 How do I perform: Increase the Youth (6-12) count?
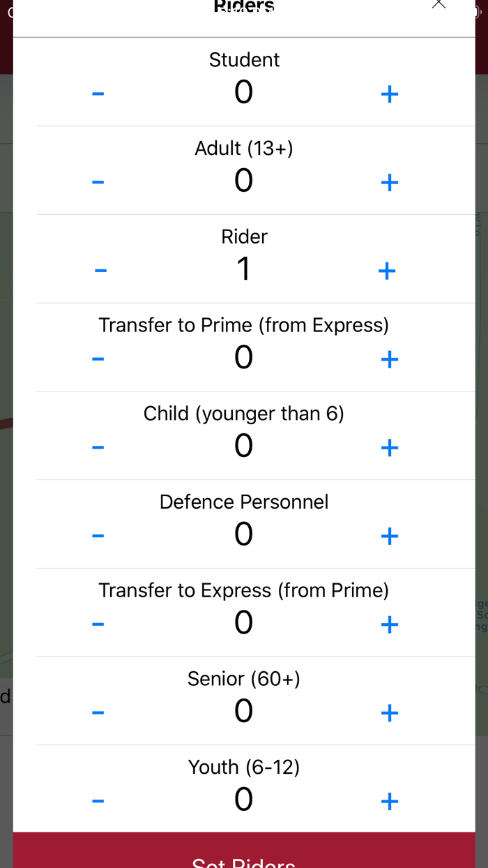[390, 800]
